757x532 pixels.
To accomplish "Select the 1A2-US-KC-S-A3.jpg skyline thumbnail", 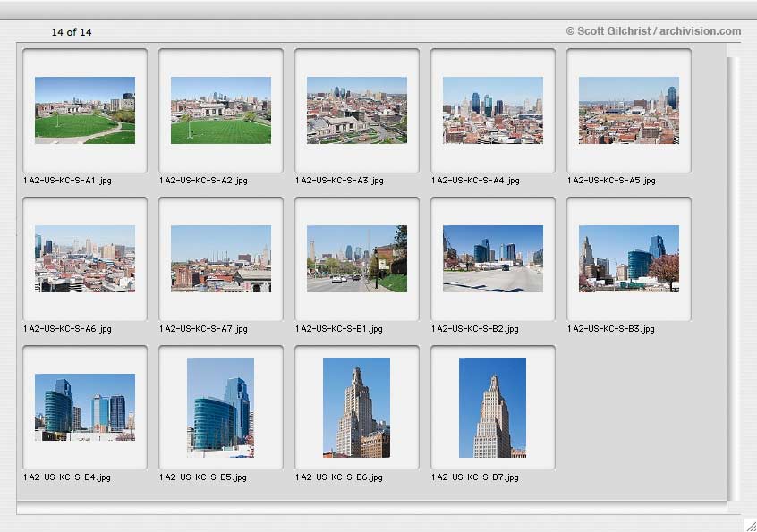I will point(357,111).
